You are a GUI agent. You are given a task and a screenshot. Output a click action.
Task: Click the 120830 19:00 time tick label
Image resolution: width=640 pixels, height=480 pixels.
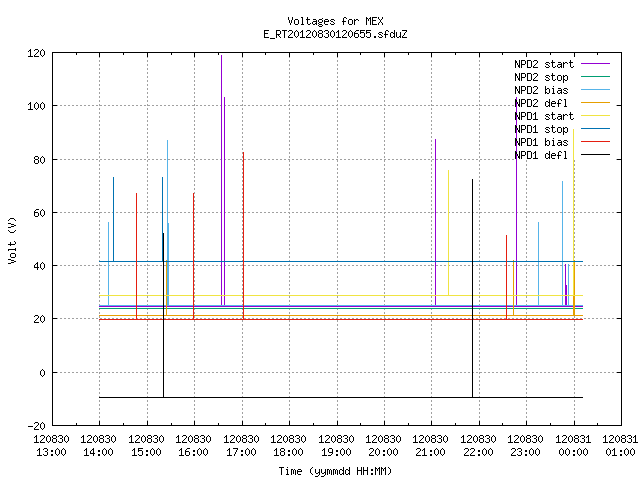336,446
